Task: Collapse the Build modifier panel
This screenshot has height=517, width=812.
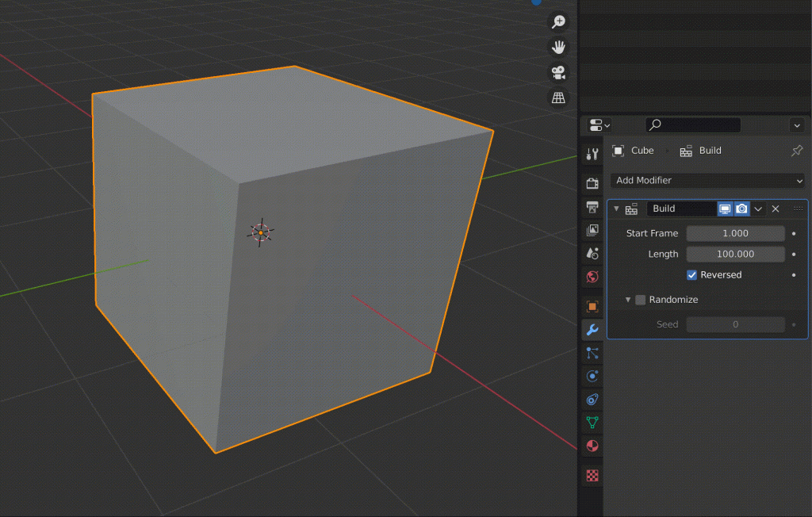Action: pyautogui.click(x=616, y=209)
